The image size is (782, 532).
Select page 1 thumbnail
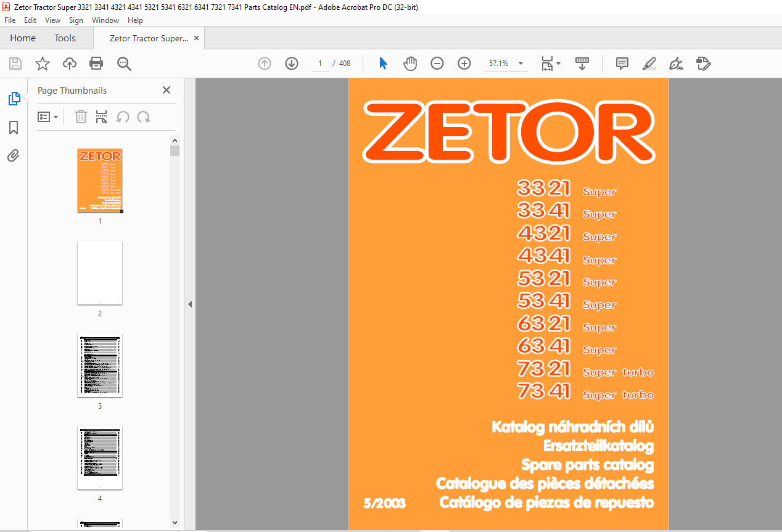[100, 181]
